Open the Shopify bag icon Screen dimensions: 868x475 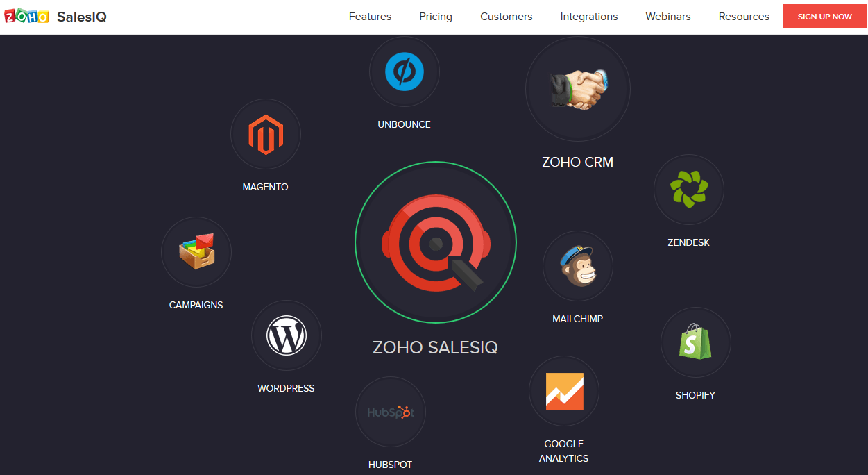click(696, 342)
